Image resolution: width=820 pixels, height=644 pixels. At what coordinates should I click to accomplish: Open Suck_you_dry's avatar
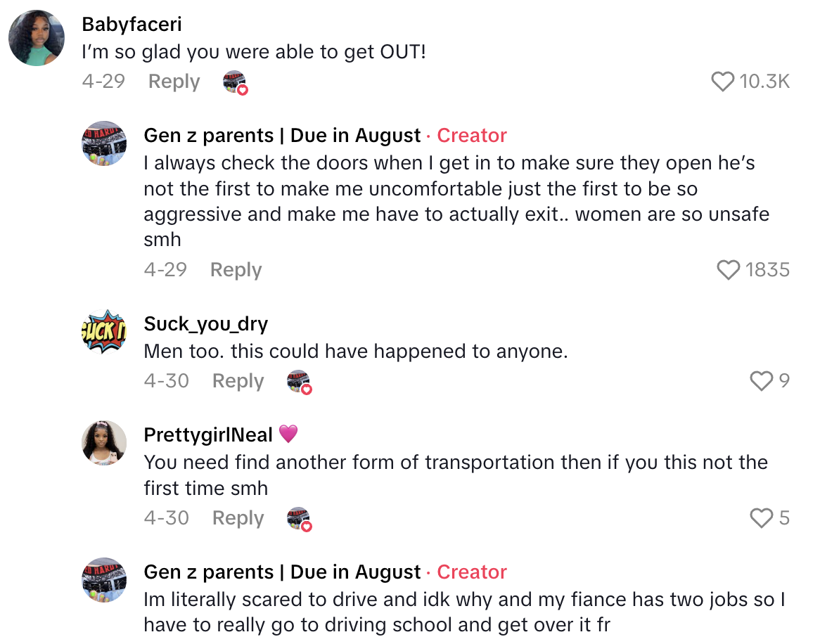pyautogui.click(x=104, y=332)
